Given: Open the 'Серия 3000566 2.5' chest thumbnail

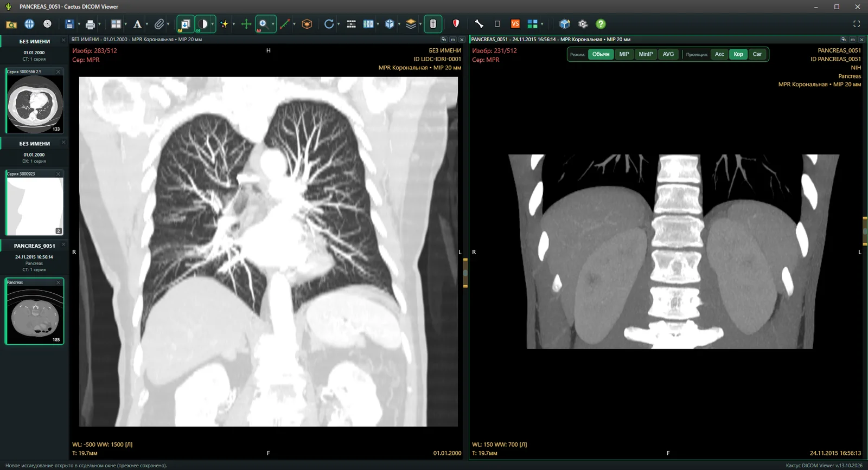Looking at the screenshot, I should pos(35,101).
